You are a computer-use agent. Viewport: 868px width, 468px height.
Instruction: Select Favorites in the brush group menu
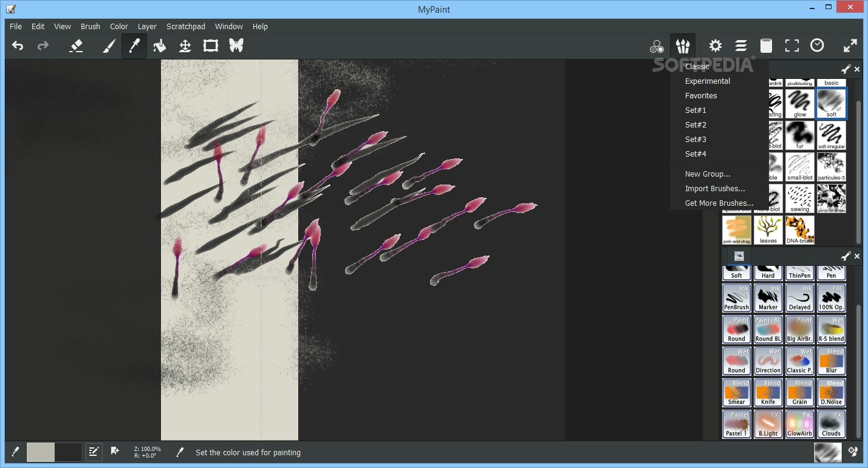701,95
